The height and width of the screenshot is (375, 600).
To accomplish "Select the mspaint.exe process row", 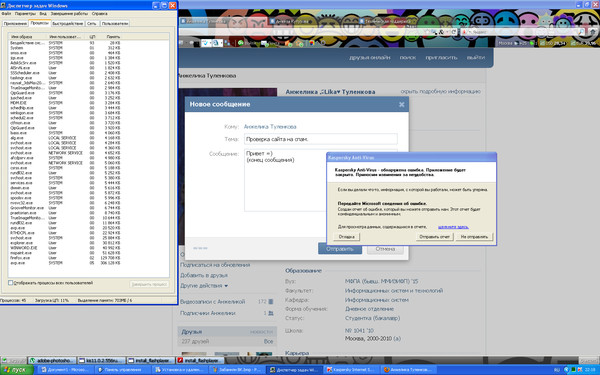I will [65, 253].
